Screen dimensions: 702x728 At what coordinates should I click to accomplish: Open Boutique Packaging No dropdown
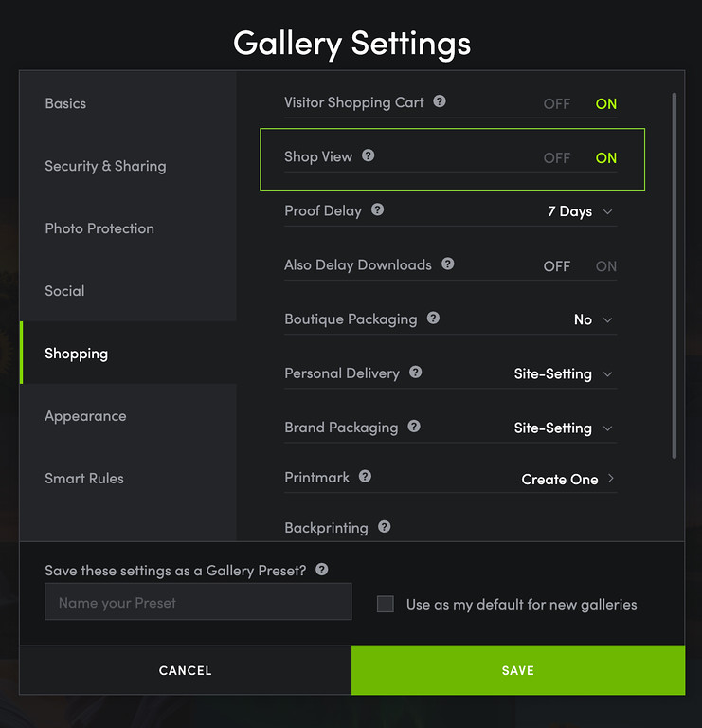click(x=593, y=319)
